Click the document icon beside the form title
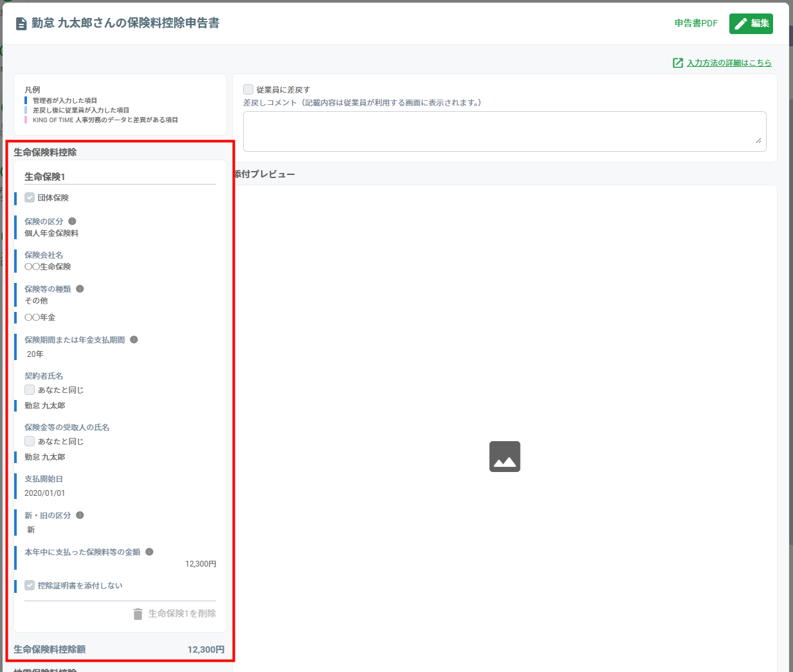793x672 pixels. (x=21, y=24)
